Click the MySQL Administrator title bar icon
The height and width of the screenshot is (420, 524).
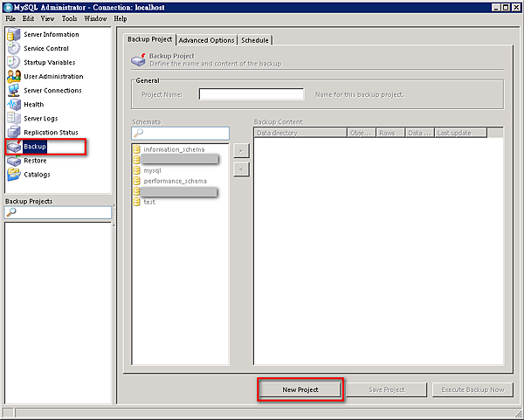[7, 7]
